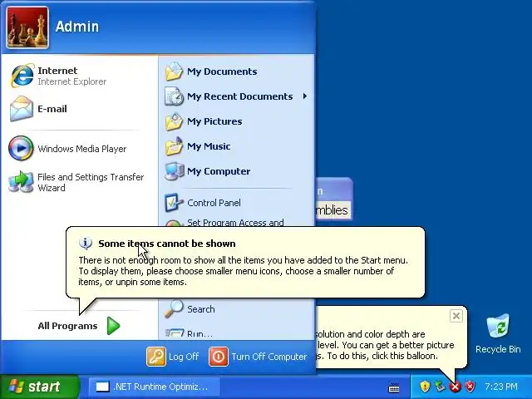This screenshot has height=399, width=532.
Task: Launch Windows Media Player icon
Action: [21, 148]
